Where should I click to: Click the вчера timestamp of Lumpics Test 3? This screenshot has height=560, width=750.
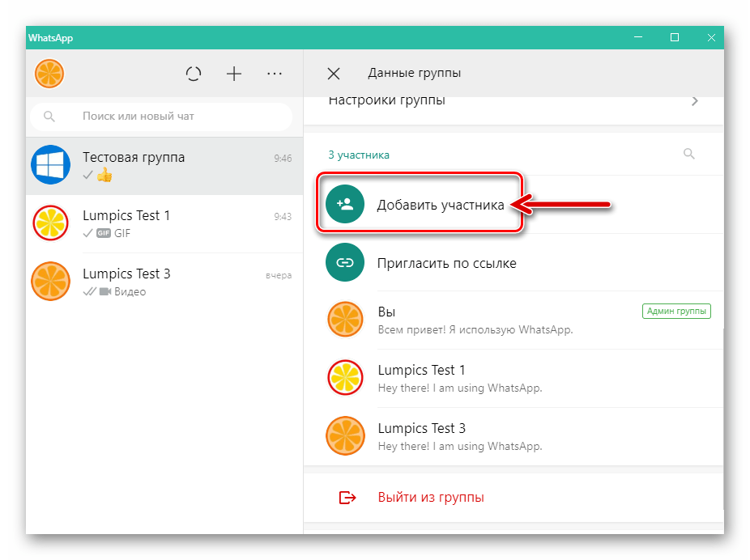(279, 275)
